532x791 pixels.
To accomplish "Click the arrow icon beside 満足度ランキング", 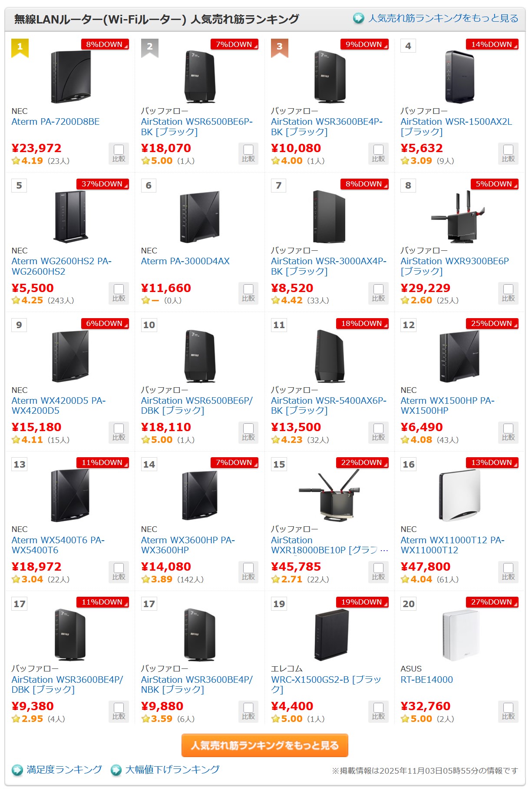I will (17, 770).
